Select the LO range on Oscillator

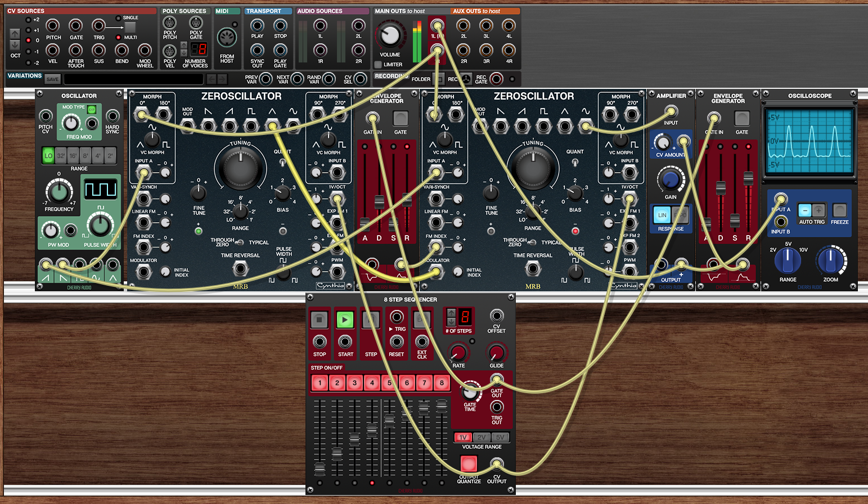pyautogui.click(x=48, y=156)
